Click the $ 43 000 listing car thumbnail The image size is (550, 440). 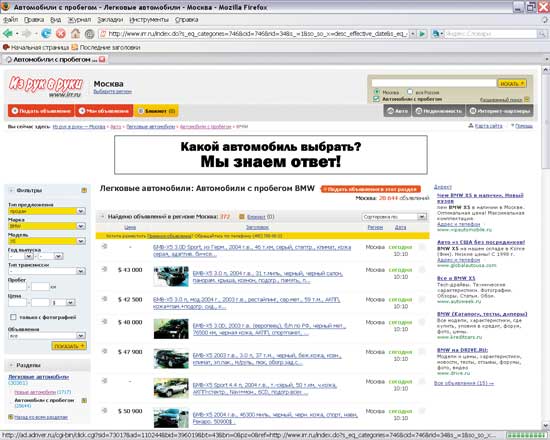point(171,276)
